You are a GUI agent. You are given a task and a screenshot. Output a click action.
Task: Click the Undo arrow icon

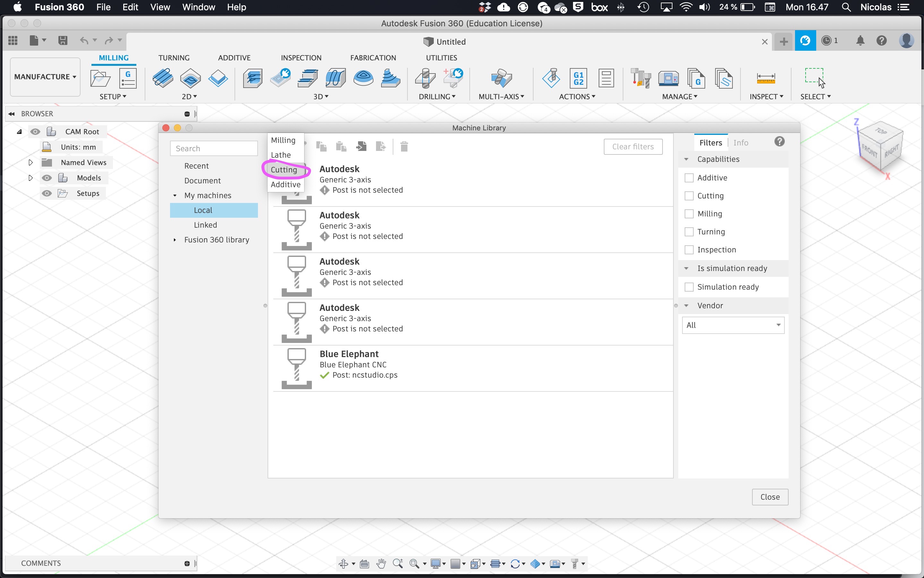(84, 40)
